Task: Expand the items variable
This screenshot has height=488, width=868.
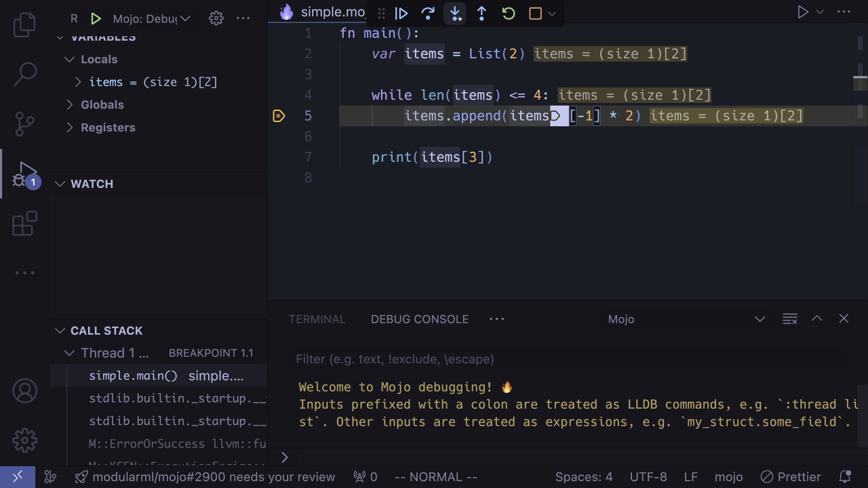Action: pos(78,82)
